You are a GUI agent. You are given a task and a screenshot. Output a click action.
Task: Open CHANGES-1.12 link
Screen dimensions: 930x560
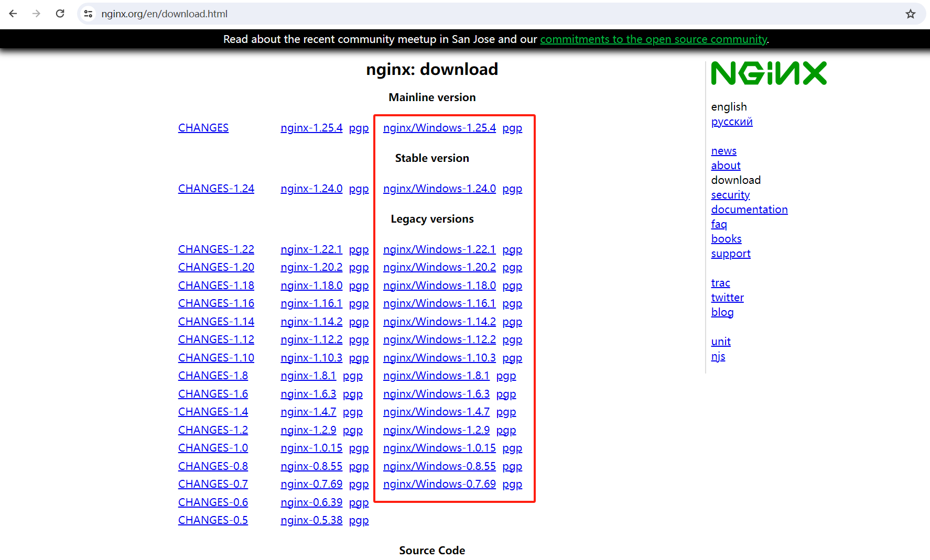(x=216, y=339)
